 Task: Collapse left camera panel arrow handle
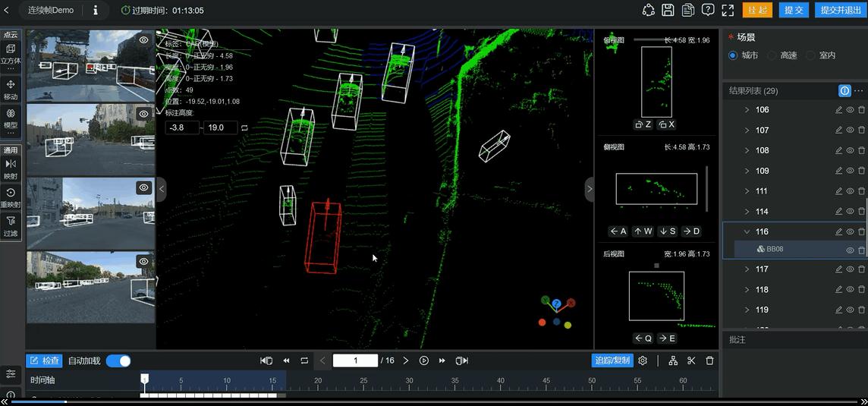[161, 190]
